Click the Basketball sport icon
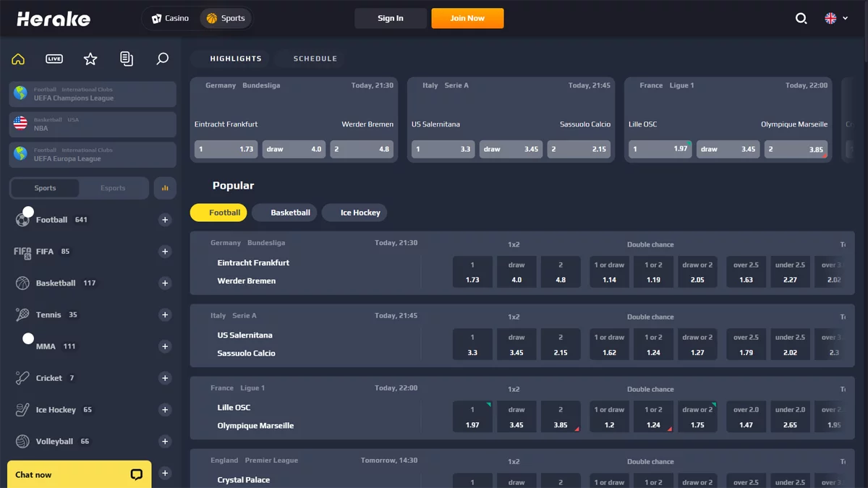This screenshot has width=868, height=488. (x=22, y=283)
